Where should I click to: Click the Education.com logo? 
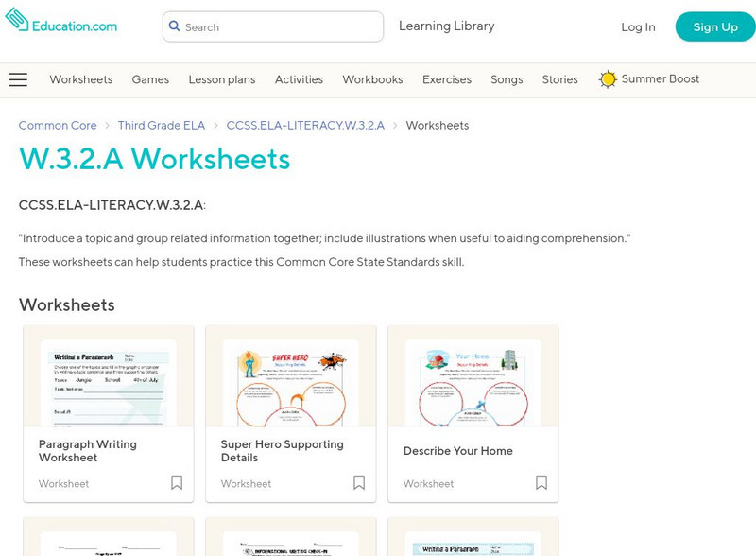click(x=61, y=21)
